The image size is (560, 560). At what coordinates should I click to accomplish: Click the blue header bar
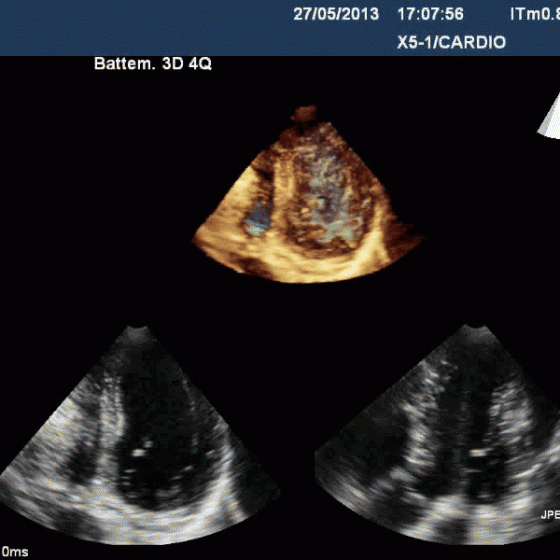tap(280, 28)
